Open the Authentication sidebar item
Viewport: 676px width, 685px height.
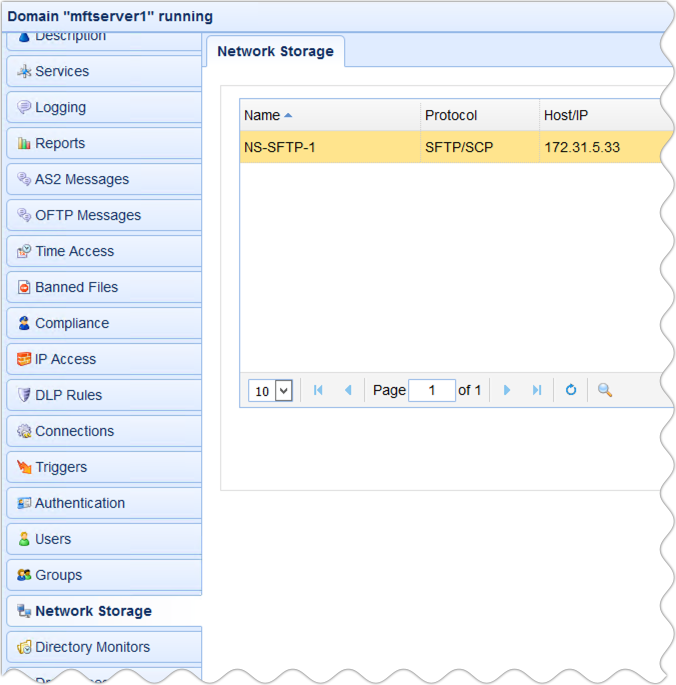(80, 503)
